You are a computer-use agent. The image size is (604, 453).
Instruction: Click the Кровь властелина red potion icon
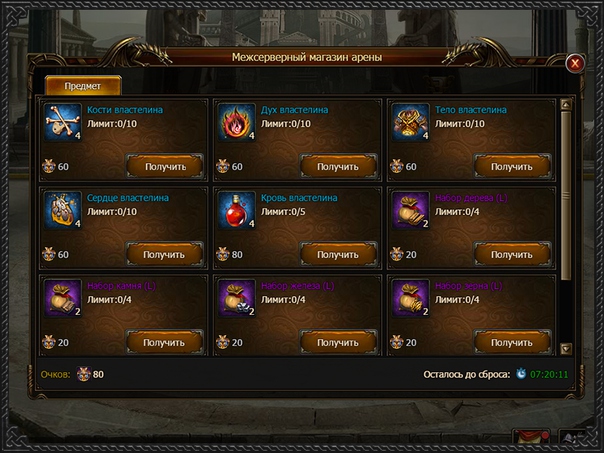[237, 210]
